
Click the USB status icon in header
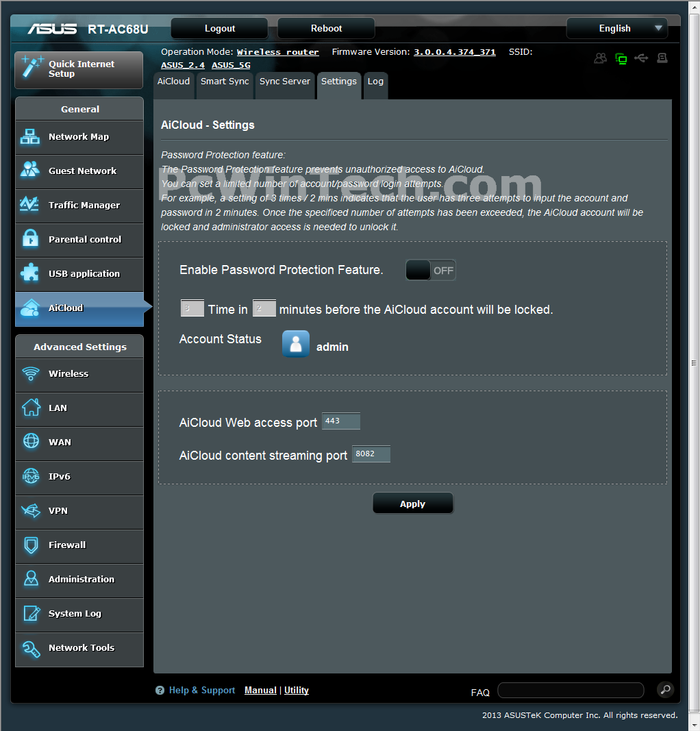click(x=641, y=58)
